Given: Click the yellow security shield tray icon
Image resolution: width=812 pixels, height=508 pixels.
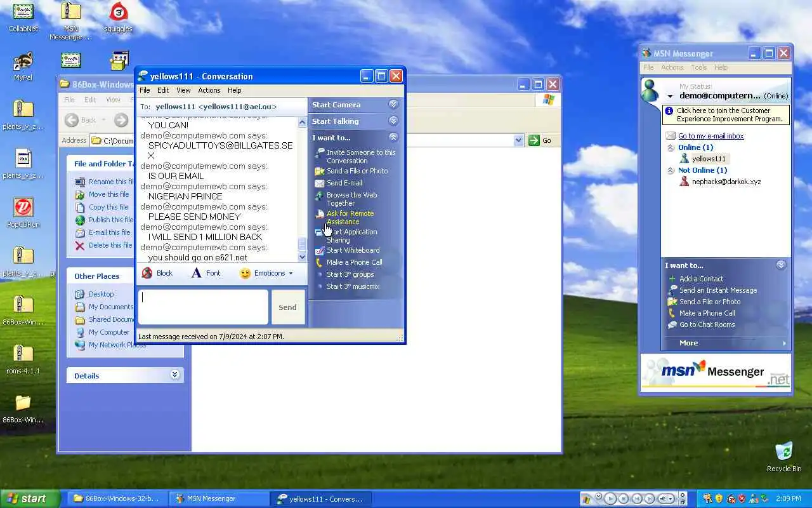Looking at the screenshot, I should [x=719, y=498].
